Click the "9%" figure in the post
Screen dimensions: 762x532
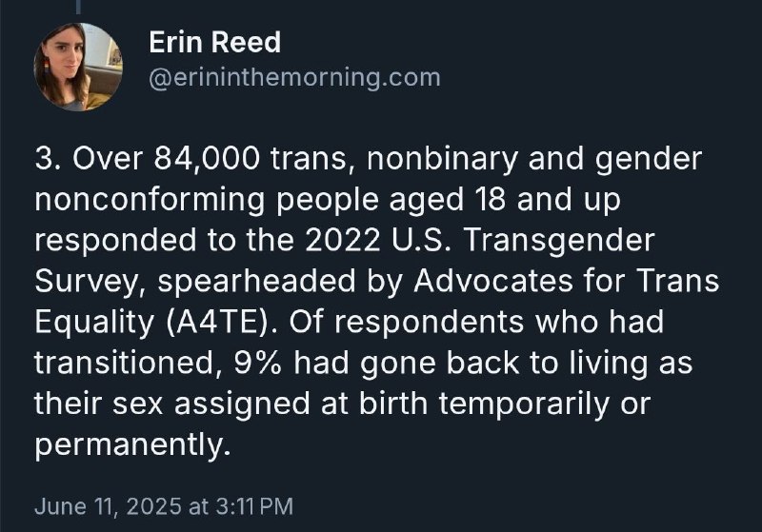click(257, 363)
